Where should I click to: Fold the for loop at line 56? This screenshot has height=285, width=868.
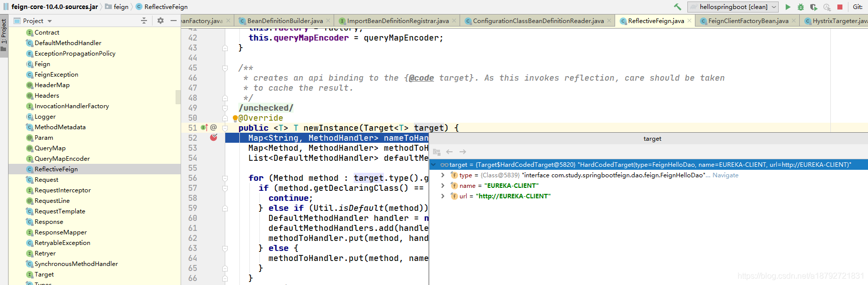[x=225, y=178]
